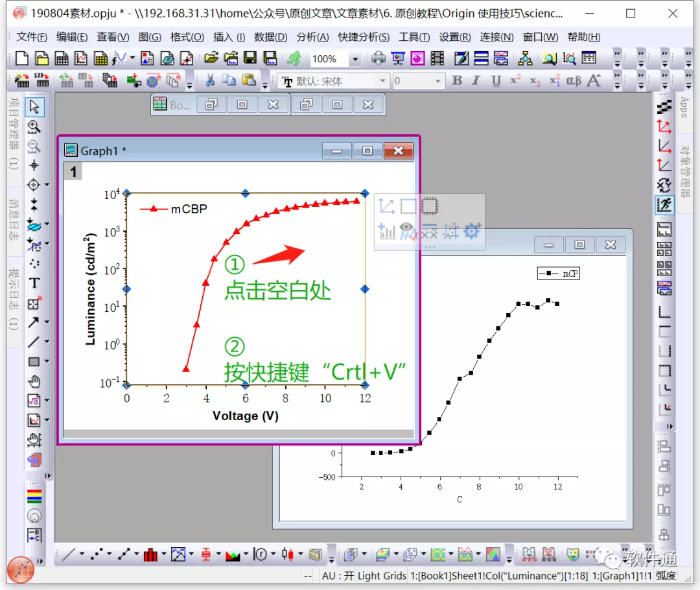This screenshot has width=700, height=590.
Task: Click the Print icon
Action: tap(378, 58)
